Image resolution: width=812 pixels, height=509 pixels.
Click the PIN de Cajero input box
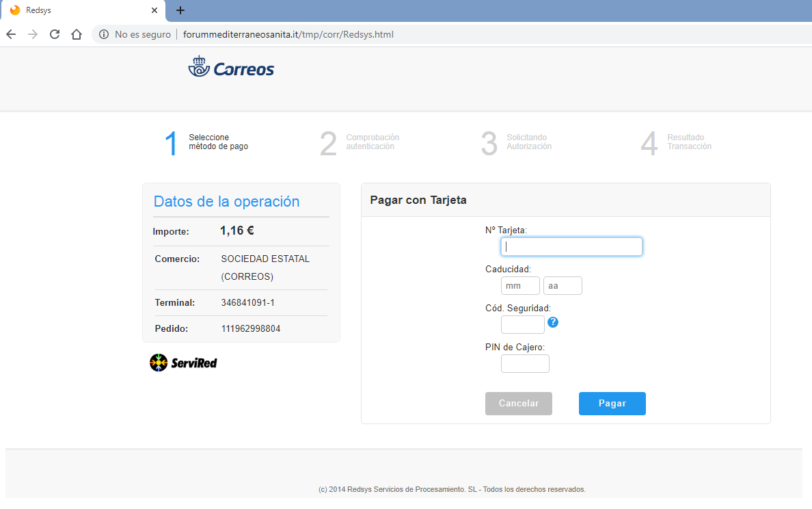pos(525,364)
